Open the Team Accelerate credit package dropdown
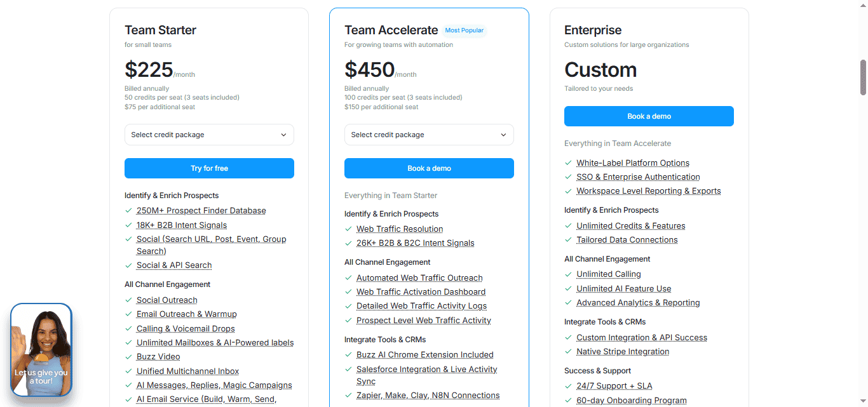The height and width of the screenshot is (407, 868). coord(429,135)
